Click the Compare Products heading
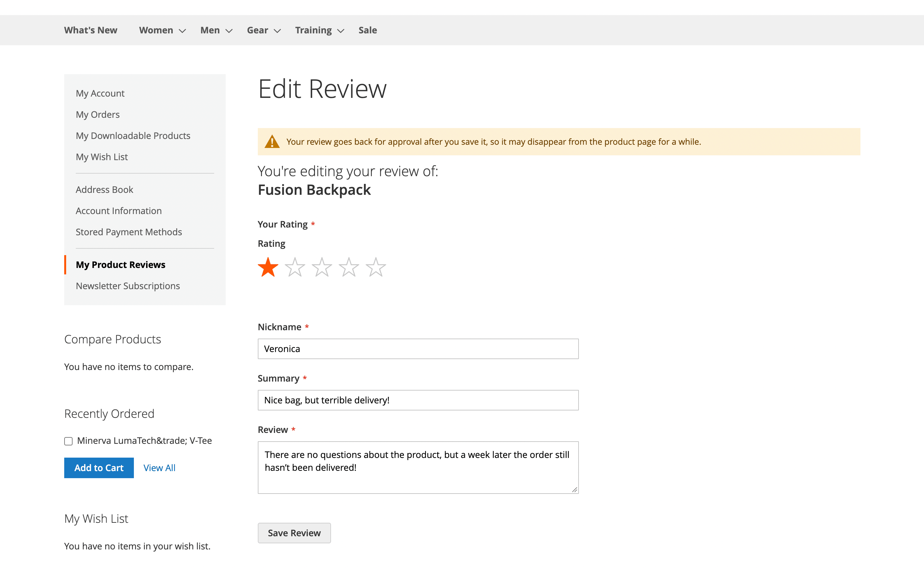The width and height of the screenshot is (924, 577). coord(113,339)
